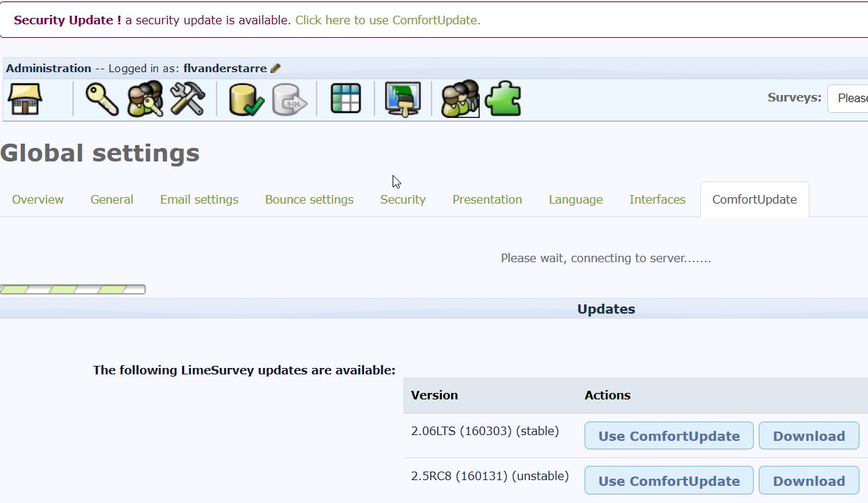Select the ComfortUpdate tab
This screenshot has height=503, width=868.
tap(755, 199)
